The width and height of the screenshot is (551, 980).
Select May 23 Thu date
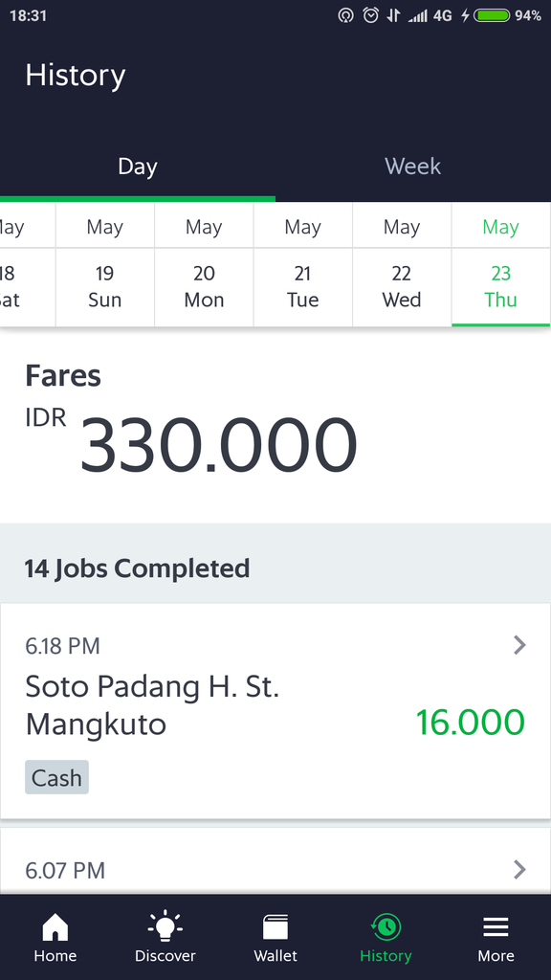pos(500,273)
